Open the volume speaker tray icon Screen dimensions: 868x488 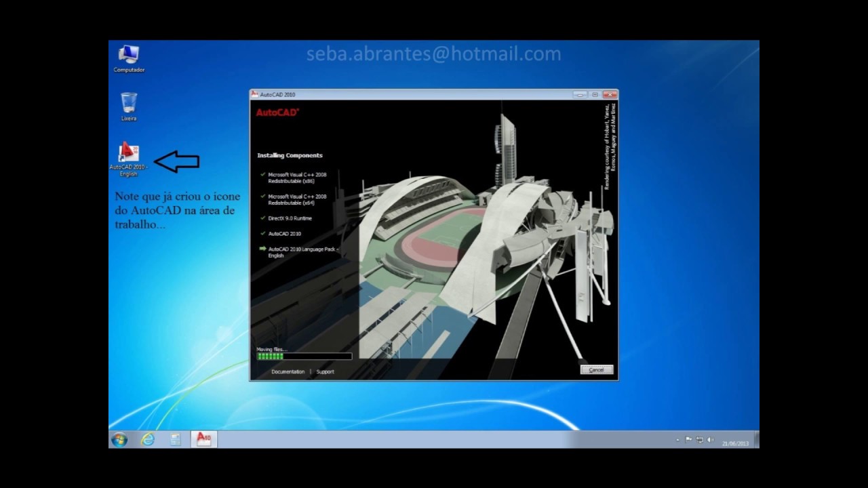point(710,439)
